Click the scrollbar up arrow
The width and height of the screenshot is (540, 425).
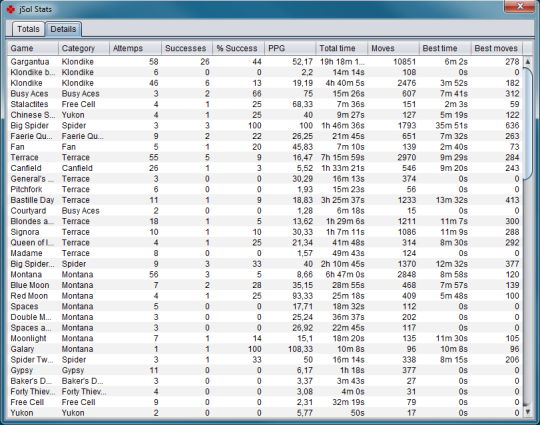pyautogui.click(x=528, y=61)
